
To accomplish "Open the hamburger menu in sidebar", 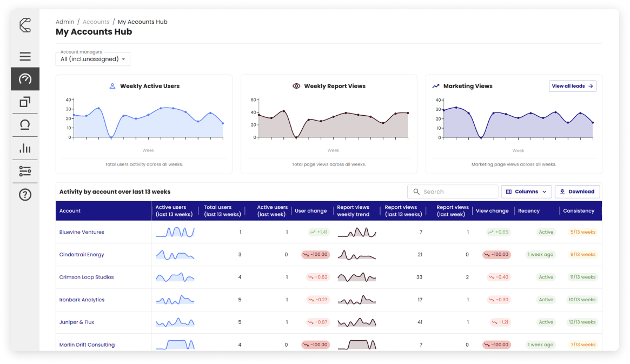I will pos(25,56).
